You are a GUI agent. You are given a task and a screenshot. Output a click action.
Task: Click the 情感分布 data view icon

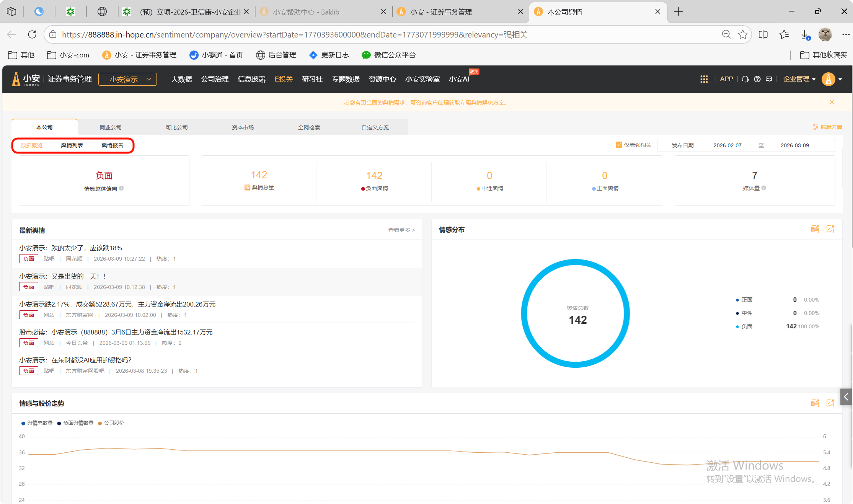(x=815, y=230)
